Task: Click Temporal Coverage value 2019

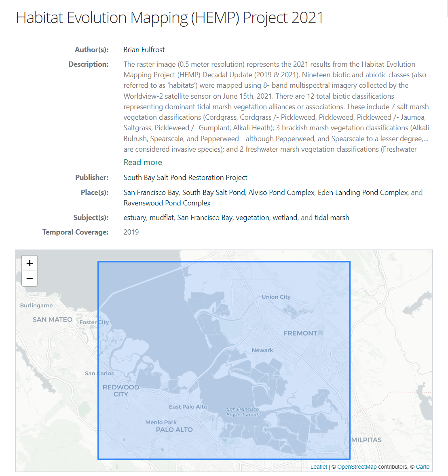Action: tap(131, 232)
